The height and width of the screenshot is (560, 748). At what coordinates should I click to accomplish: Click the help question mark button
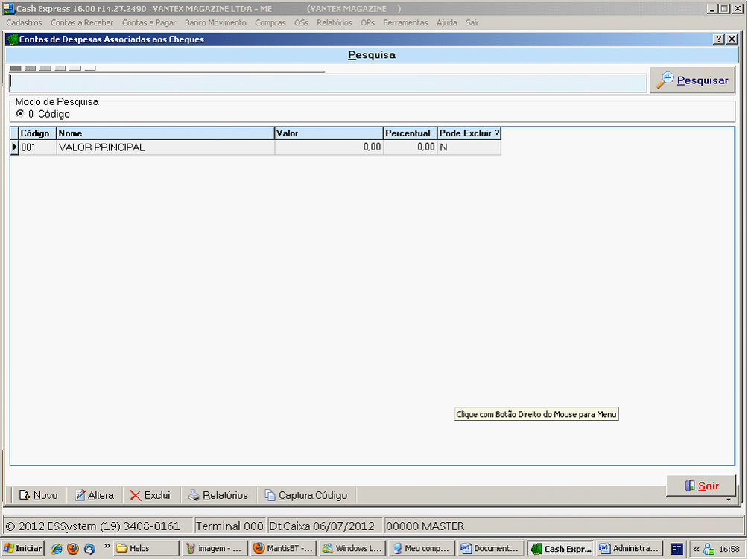718,39
